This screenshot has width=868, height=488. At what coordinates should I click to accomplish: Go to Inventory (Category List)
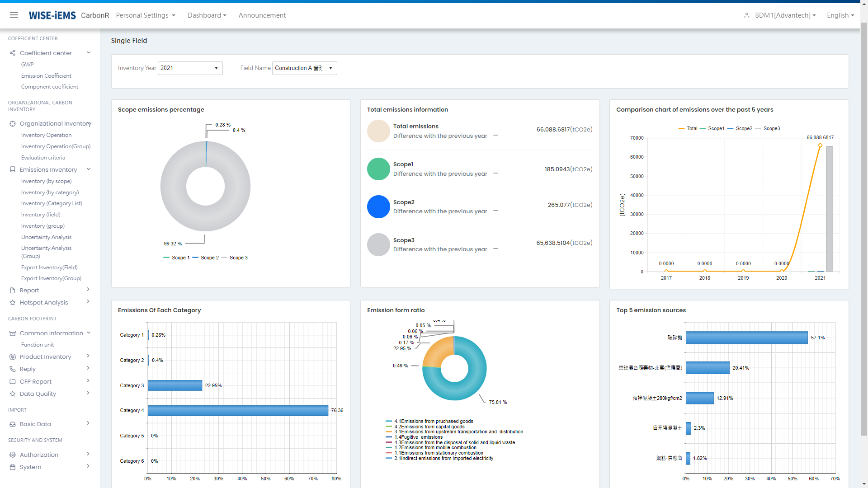coord(52,203)
